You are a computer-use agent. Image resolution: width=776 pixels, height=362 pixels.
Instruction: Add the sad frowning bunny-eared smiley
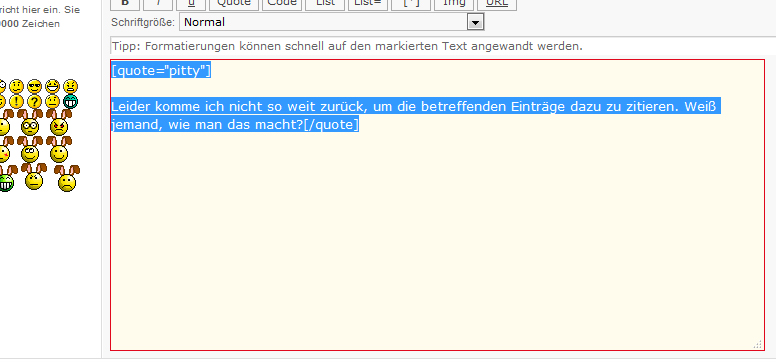pos(67,178)
